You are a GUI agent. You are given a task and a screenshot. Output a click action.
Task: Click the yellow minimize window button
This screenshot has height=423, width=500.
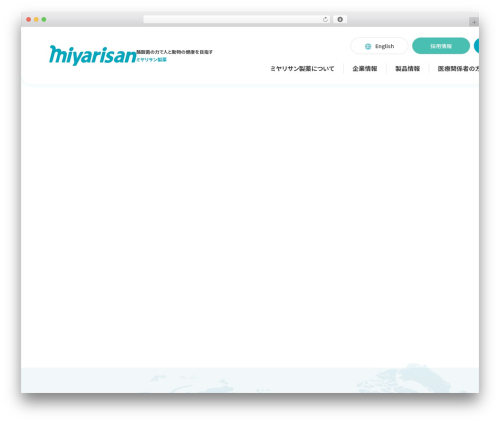point(36,20)
